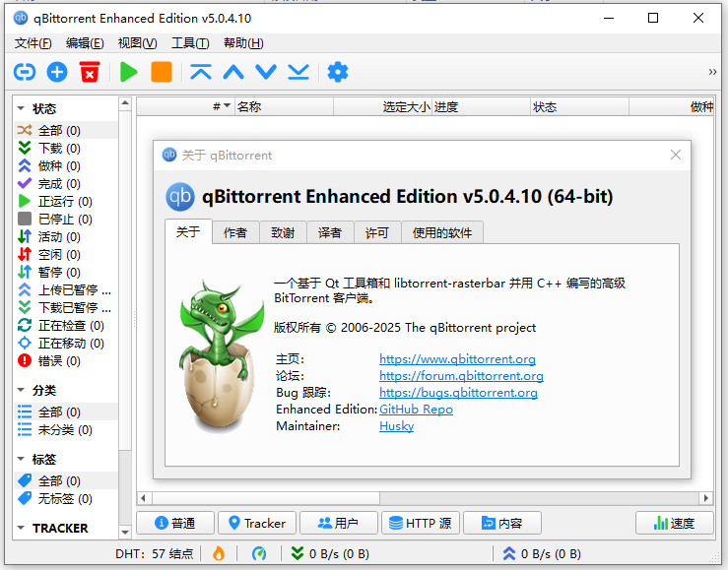Select 做种 (0) status filter
This screenshot has width=728, height=570.
coord(66,165)
